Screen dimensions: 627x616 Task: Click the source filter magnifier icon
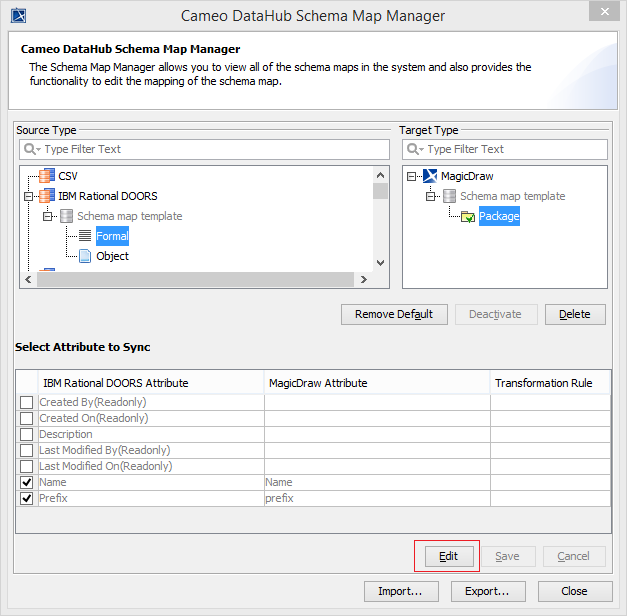click(32, 149)
